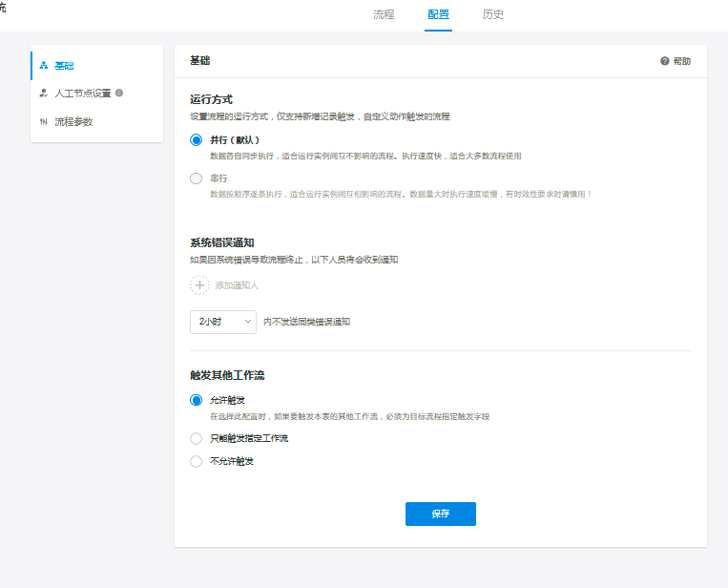Switch to the 流程 tab
The height and width of the screenshot is (588, 728).
tap(384, 15)
